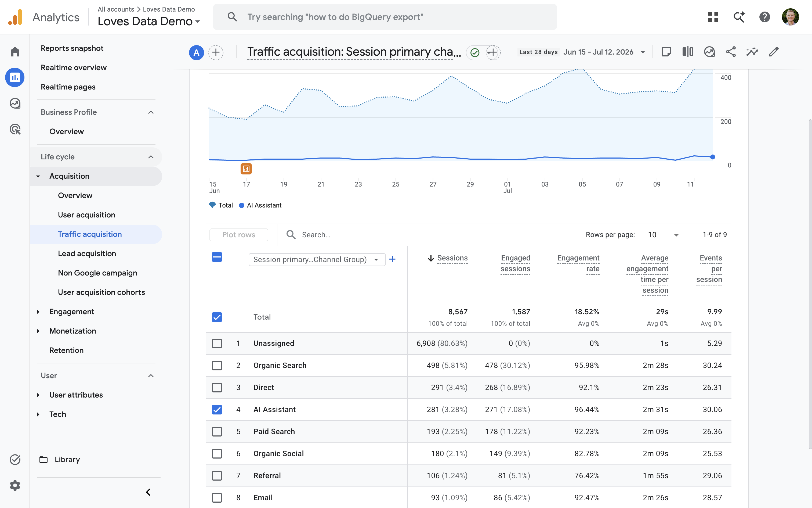This screenshot has height=508, width=812.
Task: Open the Loves Data Demo property dropdown
Action: coord(149,21)
